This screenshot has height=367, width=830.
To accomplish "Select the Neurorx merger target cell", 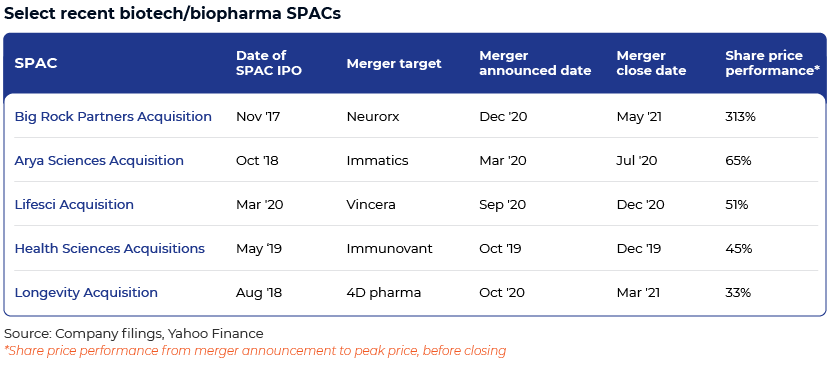I will click(373, 117).
